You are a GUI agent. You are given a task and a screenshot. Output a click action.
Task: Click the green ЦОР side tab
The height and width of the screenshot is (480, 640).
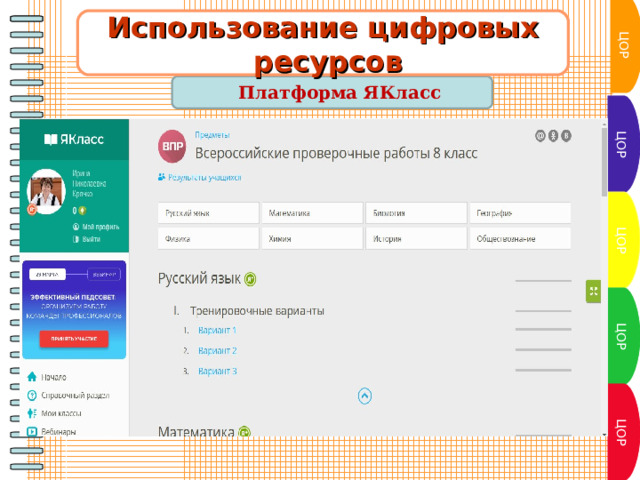click(x=623, y=336)
